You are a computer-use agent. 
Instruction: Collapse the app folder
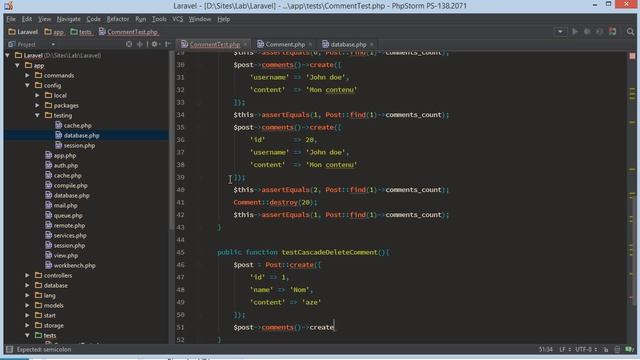click(x=18, y=65)
